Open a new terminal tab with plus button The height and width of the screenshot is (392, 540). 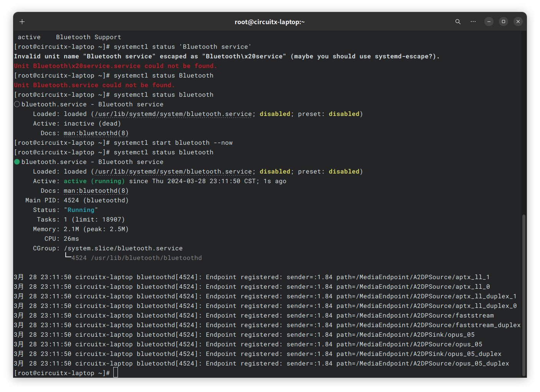(22, 22)
